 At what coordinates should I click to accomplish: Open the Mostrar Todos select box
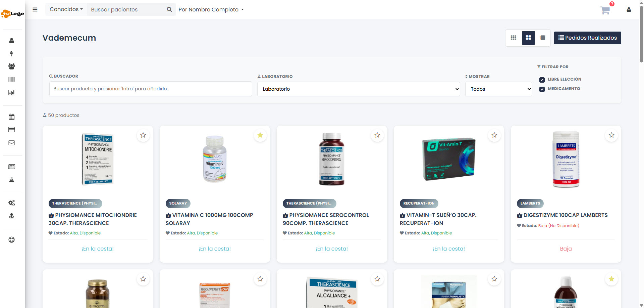(x=498, y=89)
